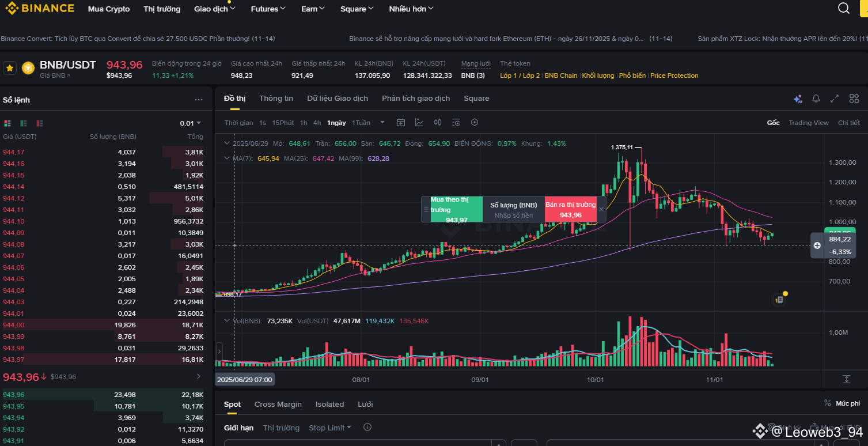Switch to the Phân tích giao dịch tab
This screenshot has width=868, height=446.
tap(416, 99)
